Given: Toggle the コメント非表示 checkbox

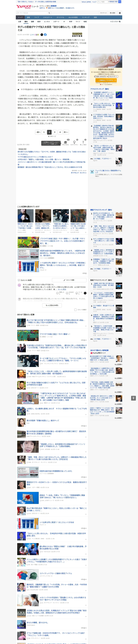Looking at the screenshot, I should pos(75,310).
